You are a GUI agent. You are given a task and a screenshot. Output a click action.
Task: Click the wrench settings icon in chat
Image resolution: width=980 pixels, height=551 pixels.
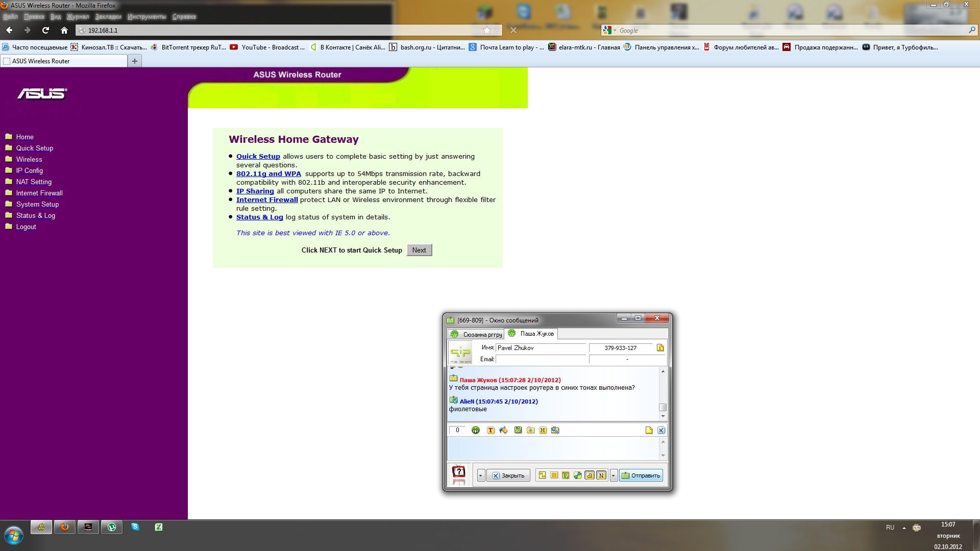click(x=577, y=475)
